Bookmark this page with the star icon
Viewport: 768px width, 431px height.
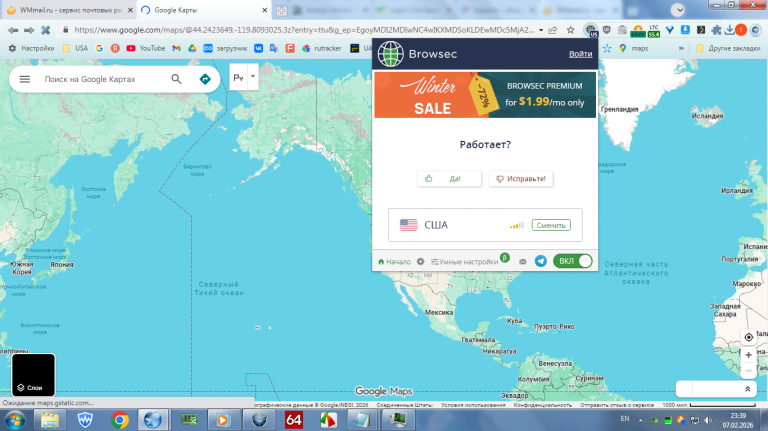pos(571,30)
